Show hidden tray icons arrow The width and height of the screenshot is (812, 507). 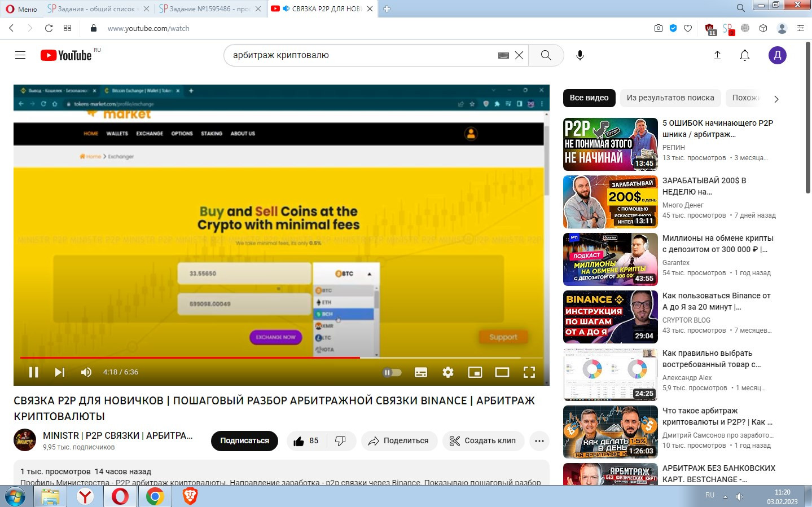726,497
